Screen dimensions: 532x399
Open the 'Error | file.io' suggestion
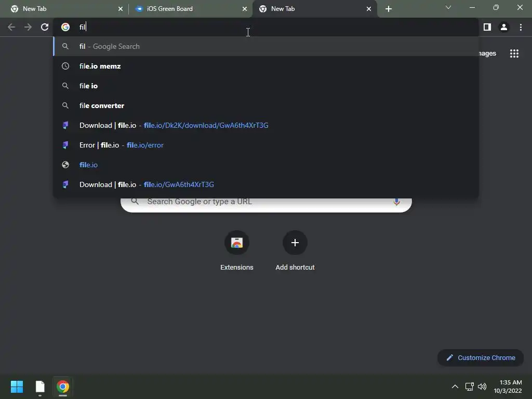266,145
